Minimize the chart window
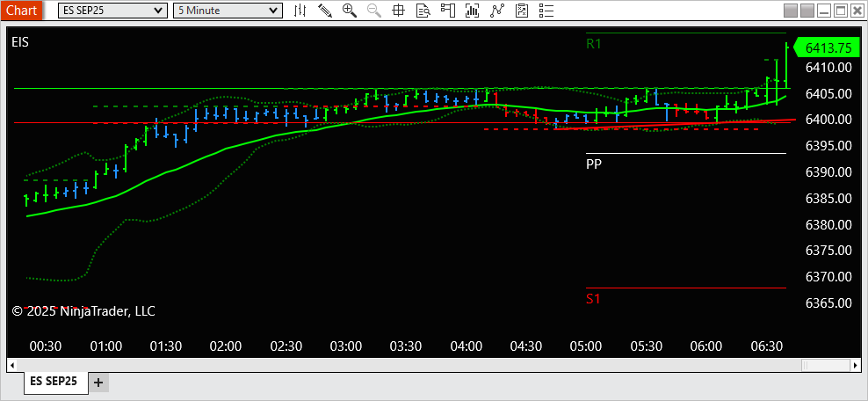The image size is (868, 401). 825,10
